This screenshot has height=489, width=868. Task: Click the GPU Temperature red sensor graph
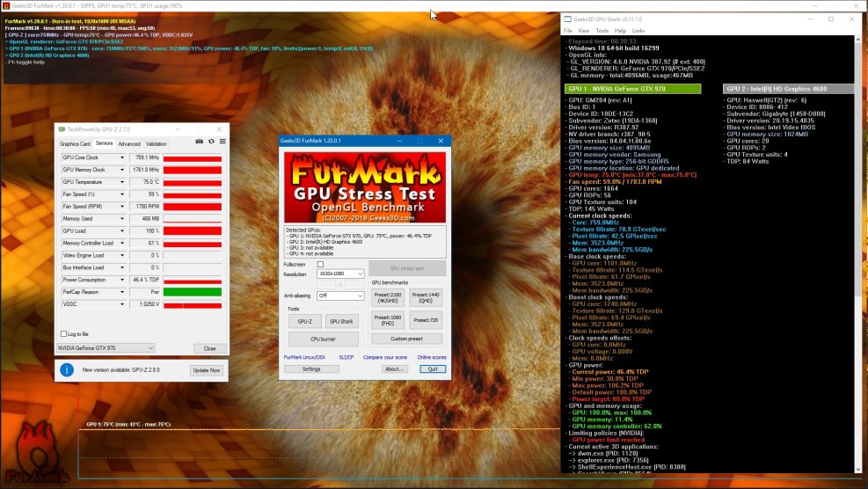click(192, 182)
